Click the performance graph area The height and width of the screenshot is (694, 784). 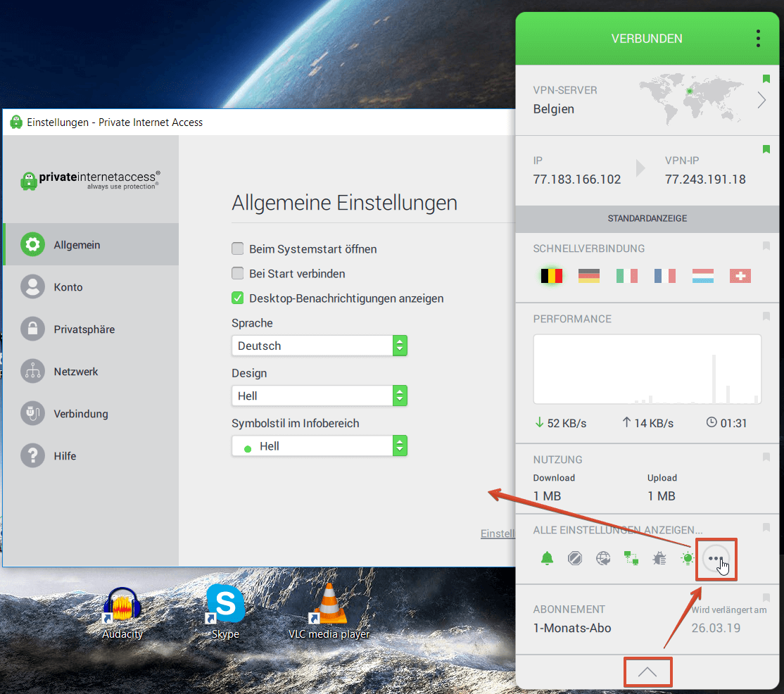tap(647, 369)
